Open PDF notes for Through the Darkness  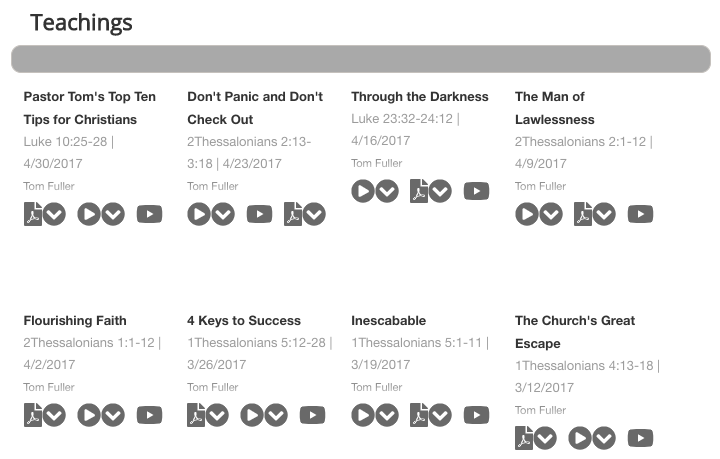(x=419, y=191)
